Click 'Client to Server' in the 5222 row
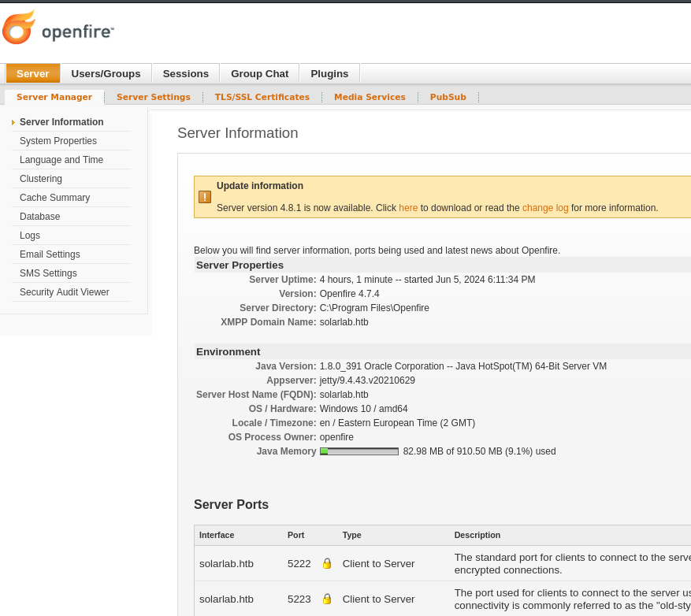 click(378, 563)
